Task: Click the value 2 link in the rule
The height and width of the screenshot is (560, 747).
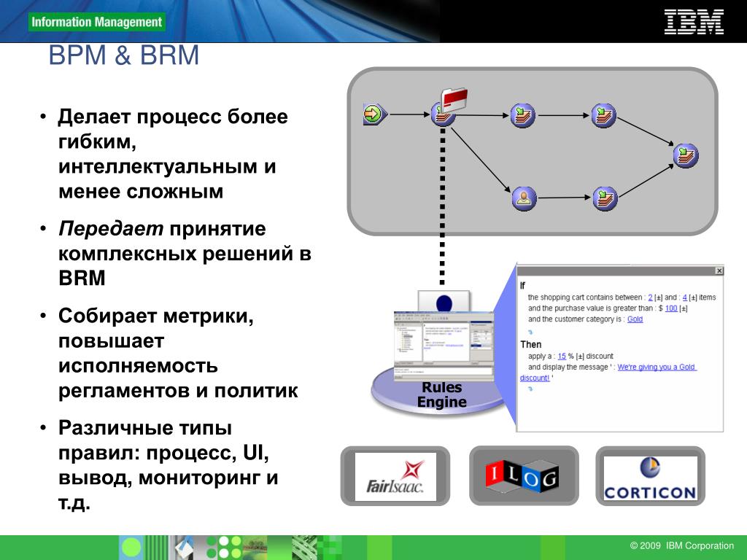Action: pyautogui.click(x=650, y=297)
